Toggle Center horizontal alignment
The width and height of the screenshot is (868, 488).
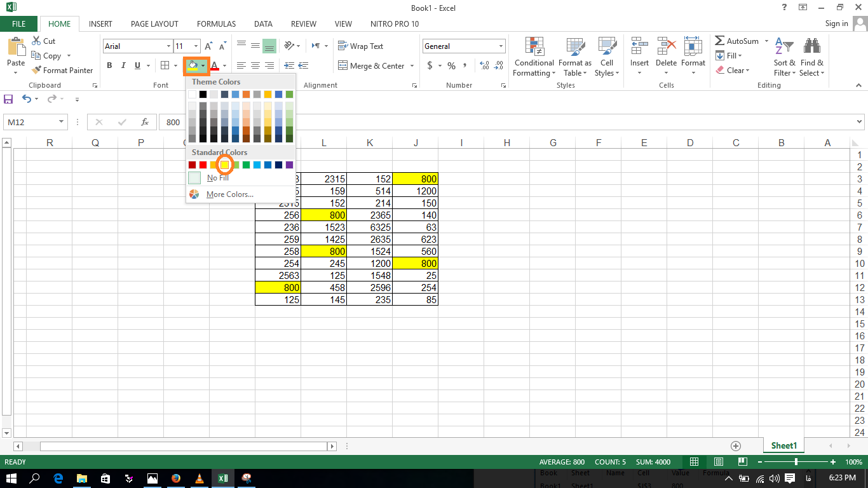coord(255,65)
